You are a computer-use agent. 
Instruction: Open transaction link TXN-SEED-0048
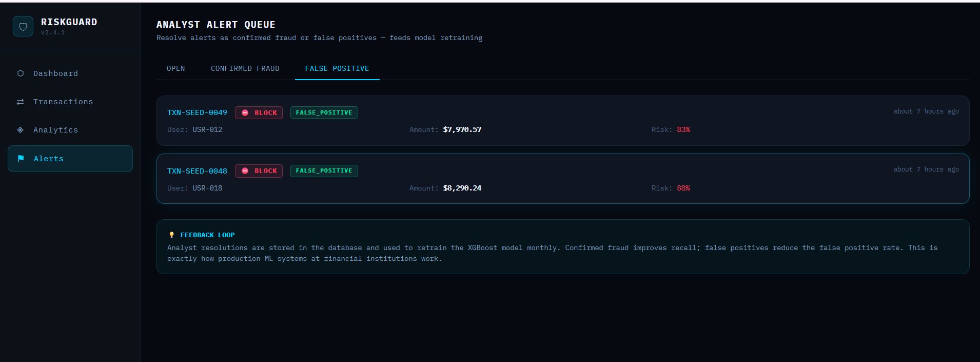pos(197,171)
